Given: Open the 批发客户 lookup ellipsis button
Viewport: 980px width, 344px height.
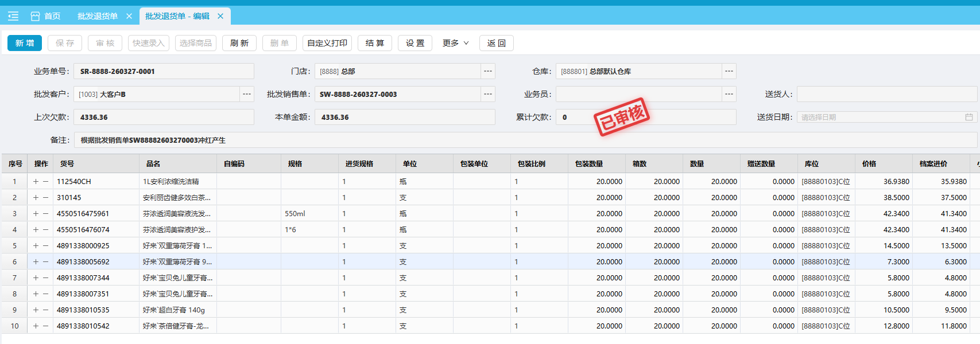Looking at the screenshot, I should [247, 94].
